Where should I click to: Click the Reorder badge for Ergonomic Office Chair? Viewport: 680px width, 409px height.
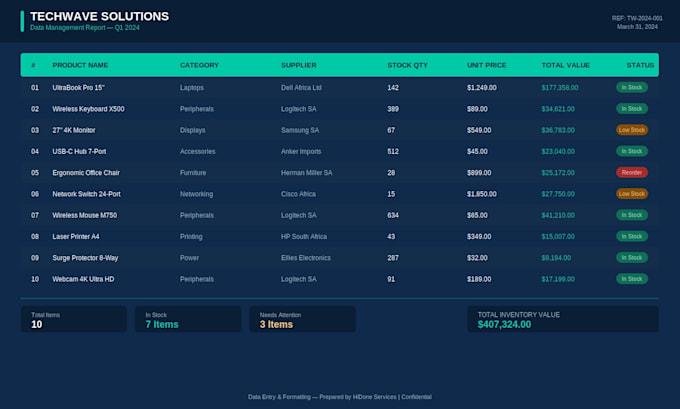(632, 173)
